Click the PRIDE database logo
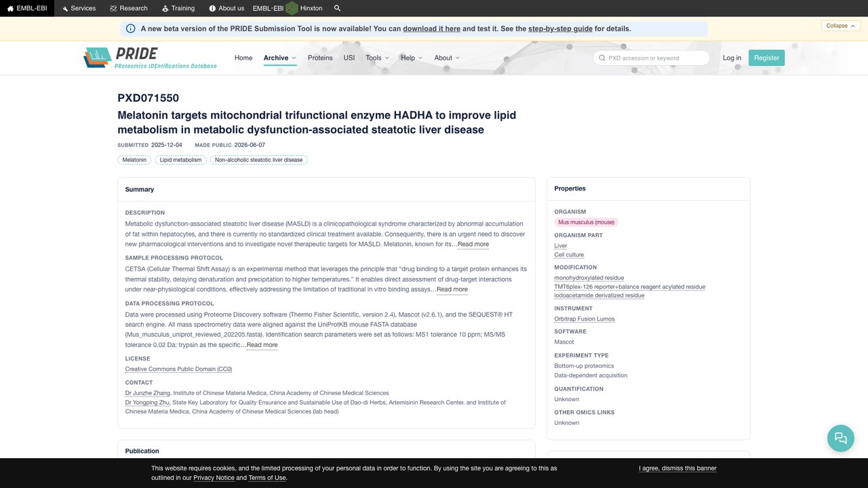 tap(150, 58)
